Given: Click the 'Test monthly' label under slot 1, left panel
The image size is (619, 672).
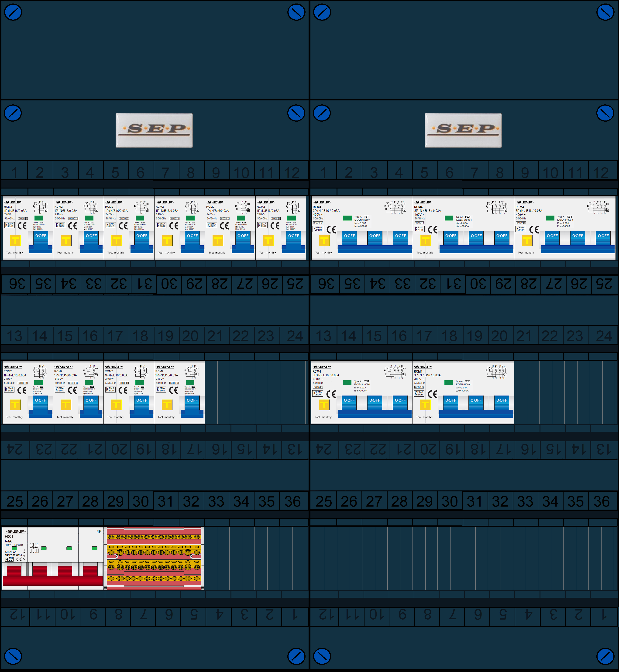Looking at the screenshot, I should click(x=15, y=253).
